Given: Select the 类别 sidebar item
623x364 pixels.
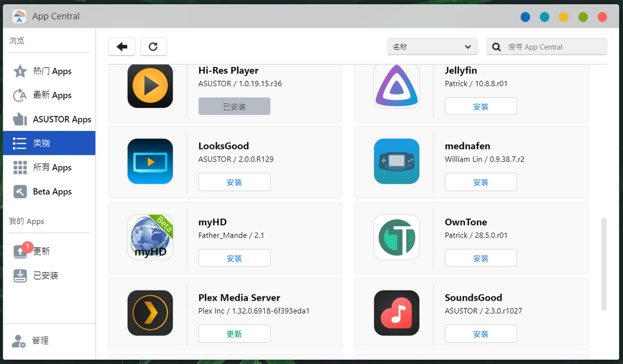Looking at the screenshot, I should click(49, 143).
